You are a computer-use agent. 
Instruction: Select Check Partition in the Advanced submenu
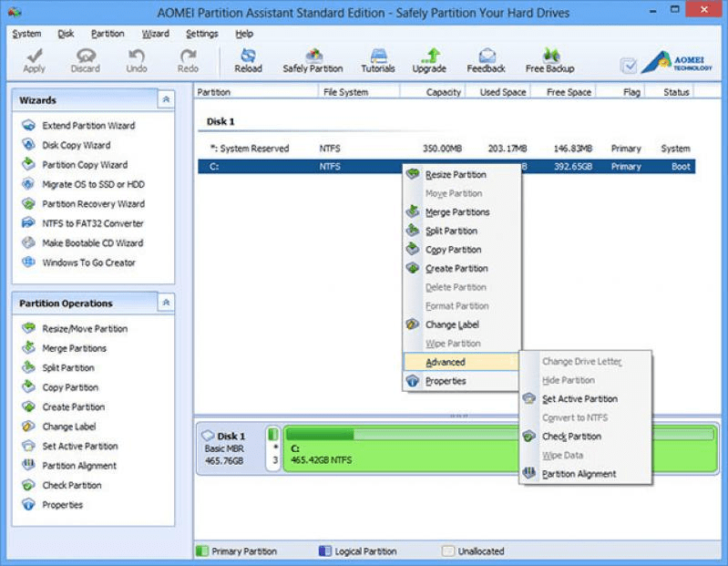click(x=571, y=437)
